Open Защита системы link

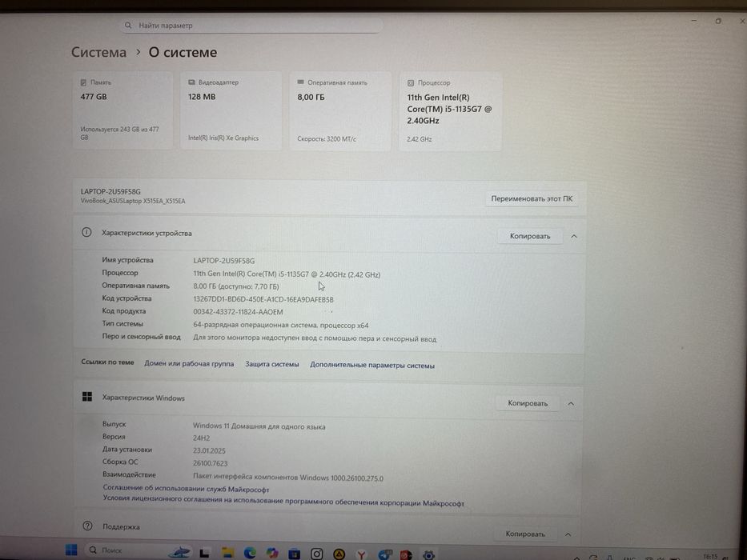(272, 364)
